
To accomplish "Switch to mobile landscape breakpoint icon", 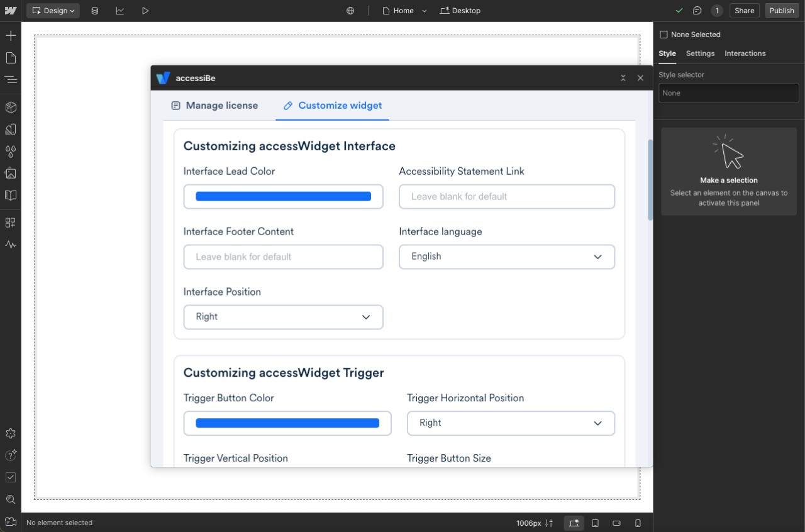I will (616, 523).
